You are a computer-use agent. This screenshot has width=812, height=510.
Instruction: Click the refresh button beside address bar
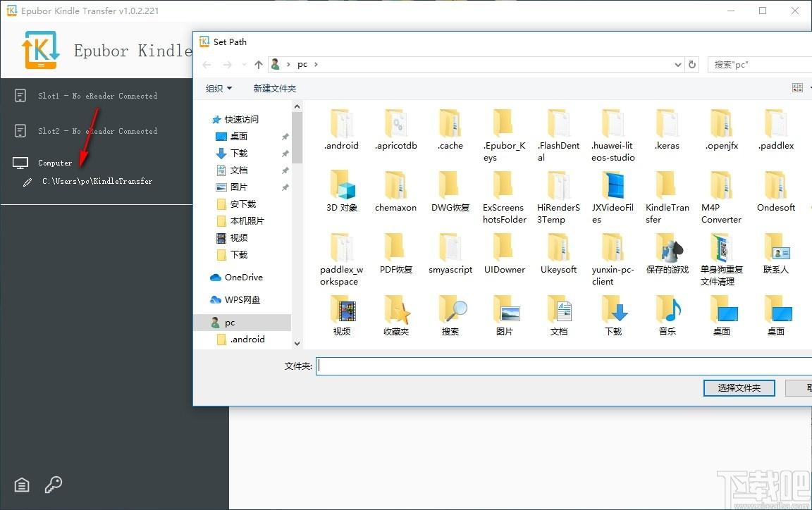pos(692,65)
